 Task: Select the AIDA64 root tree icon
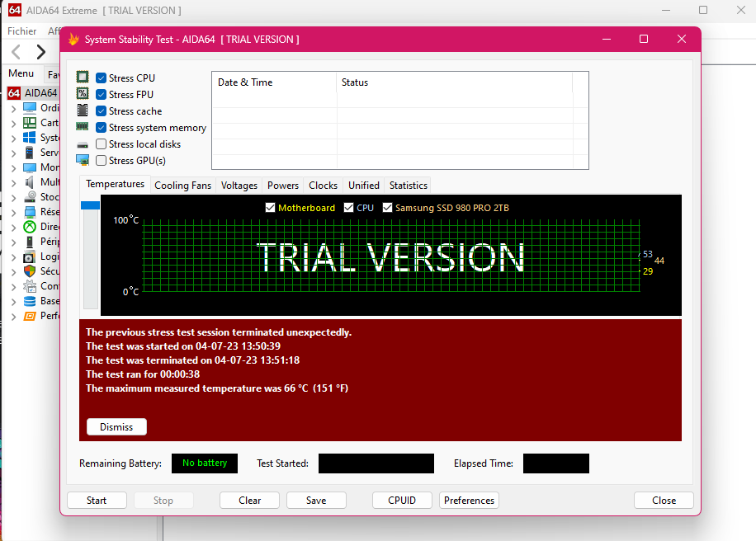[x=14, y=93]
